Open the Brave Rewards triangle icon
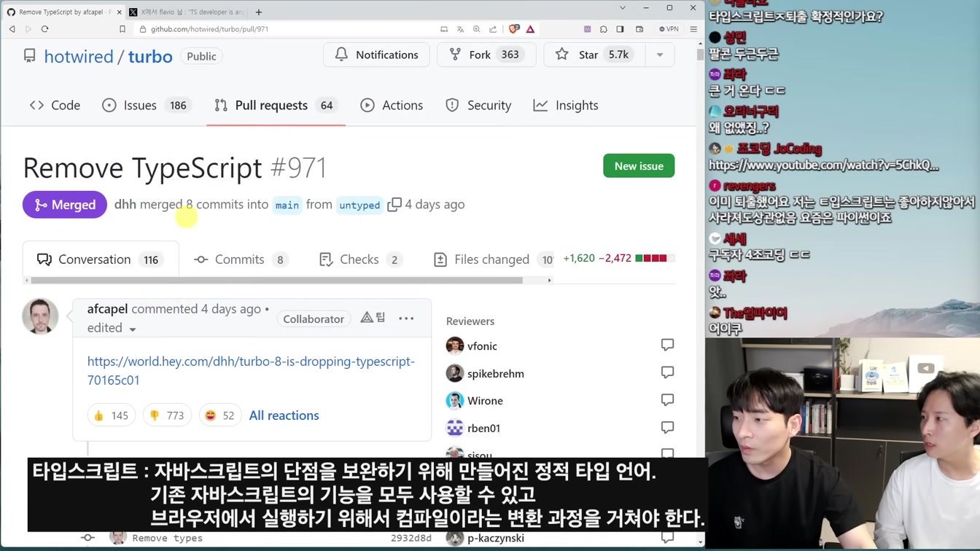Image resolution: width=980 pixels, height=551 pixels. click(530, 29)
